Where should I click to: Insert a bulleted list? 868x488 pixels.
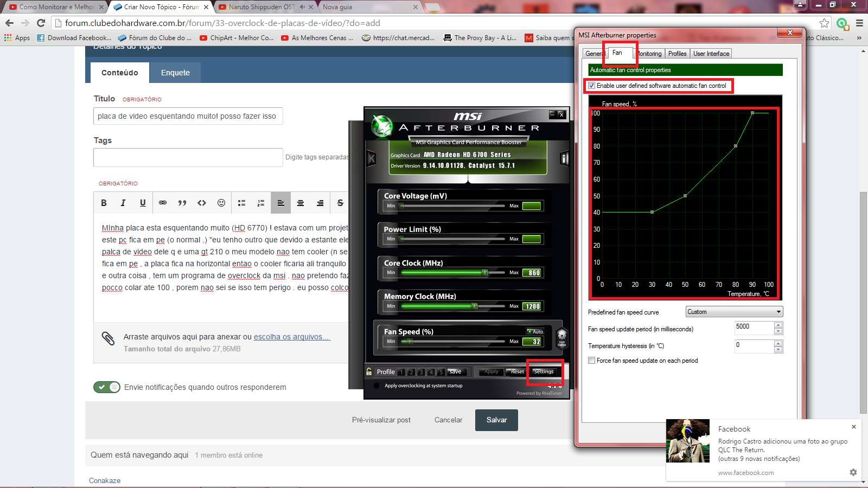click(x=241, y=203)
